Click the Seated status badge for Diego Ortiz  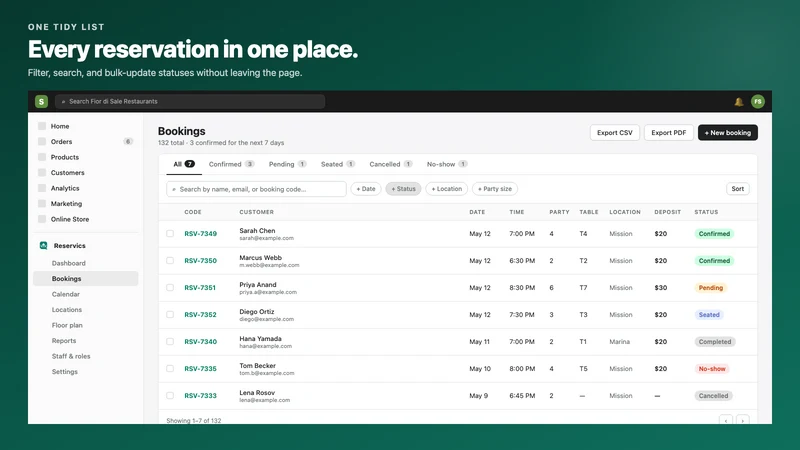(x=709, y=315)
